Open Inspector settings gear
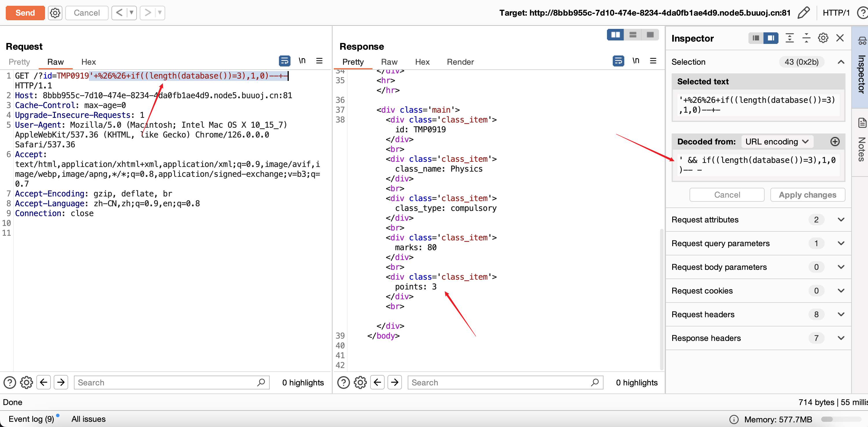This screenshot has height=427, width=868. 823,38
